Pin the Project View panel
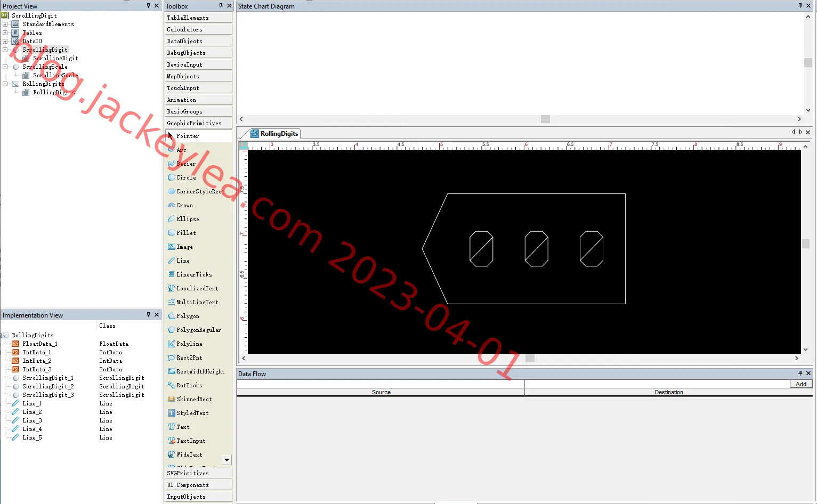 click(x=148, y=6)
